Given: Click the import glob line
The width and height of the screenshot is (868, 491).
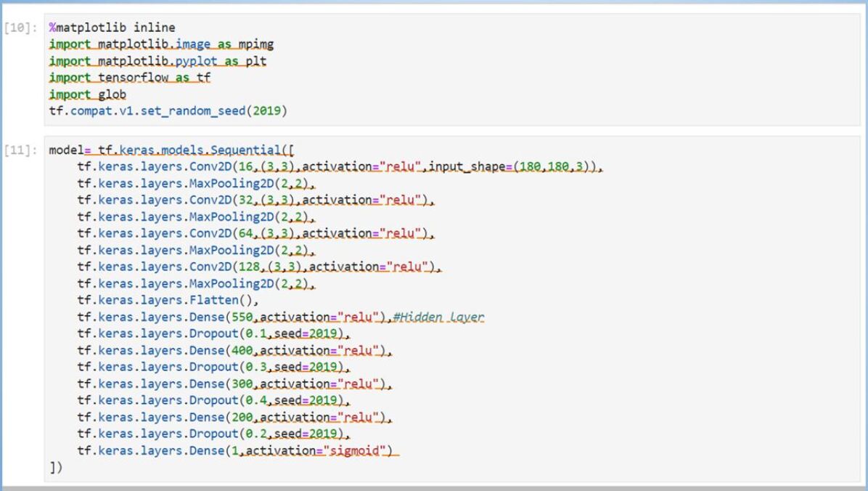Looking at the screenshot, I should pyautogui.click(x=88, y=94).
